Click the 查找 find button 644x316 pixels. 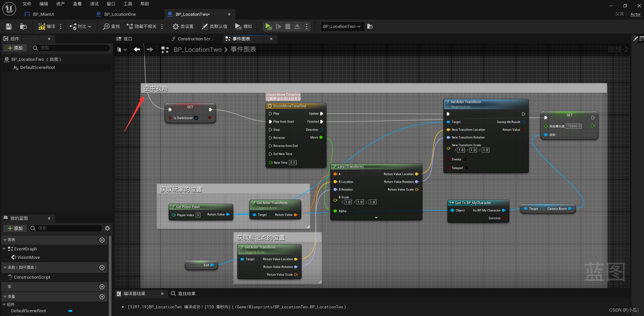point(111,27)
